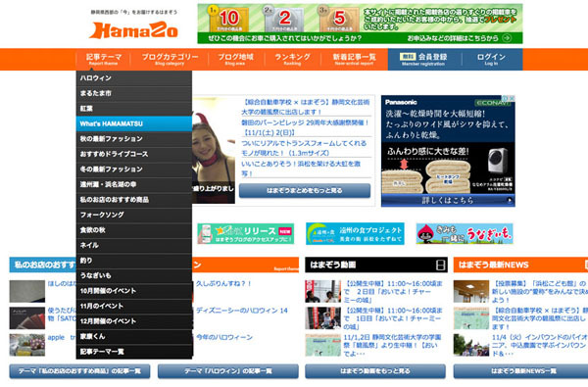Open the 久しぶりんすね?! link
The image size is (588, 387).
[x=223, y=283]
